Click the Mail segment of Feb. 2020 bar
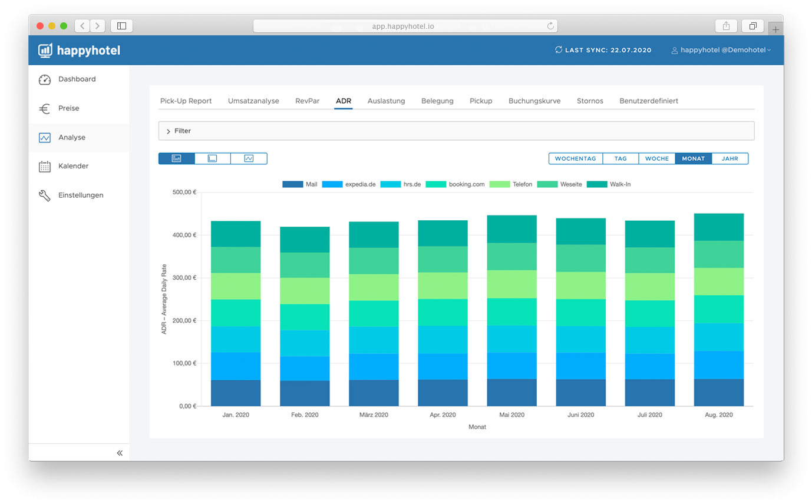Screen dimensions: 812x504 click(x=305, y=393)
